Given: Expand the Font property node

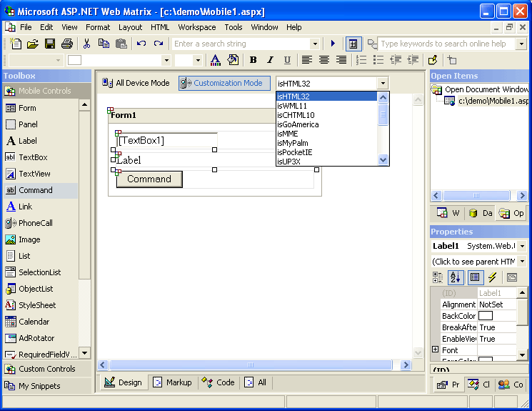Looking at the screenshot, I should point(436,350).
